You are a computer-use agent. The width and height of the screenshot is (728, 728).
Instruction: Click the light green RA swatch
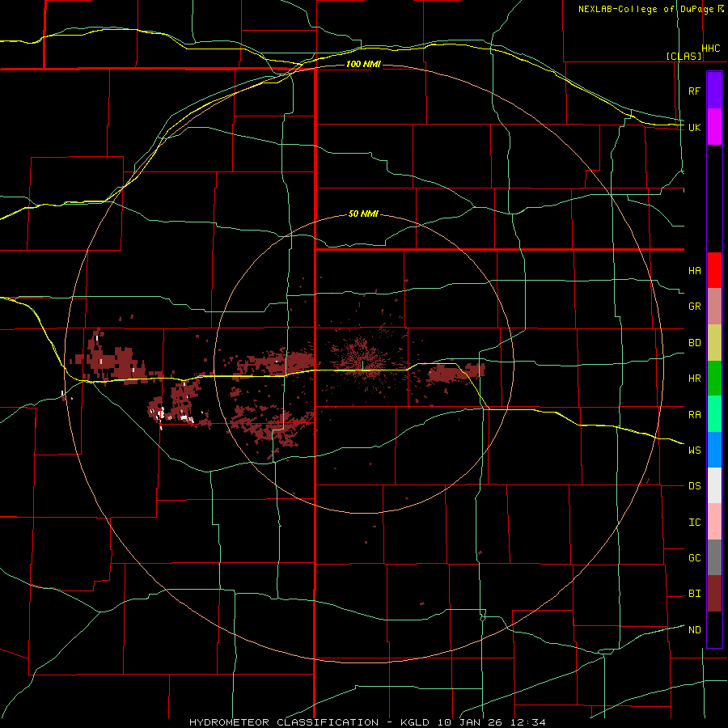(714, 414)
